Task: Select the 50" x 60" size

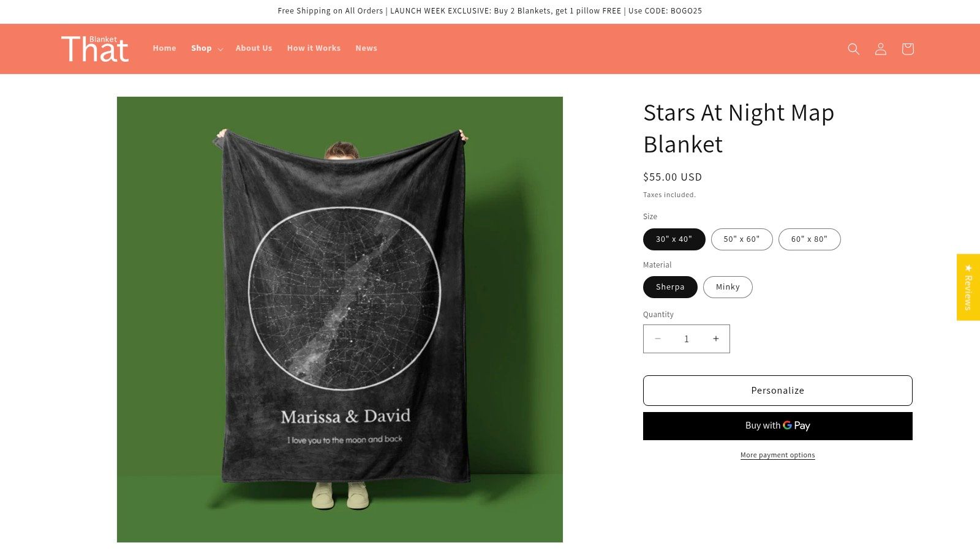Action: click(741, 239)
